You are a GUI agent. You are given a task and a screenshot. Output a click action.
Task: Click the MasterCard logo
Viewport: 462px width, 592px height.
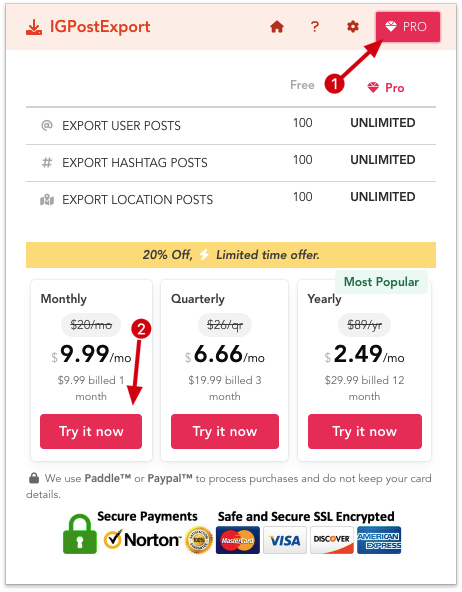click(x=238, y=541)
